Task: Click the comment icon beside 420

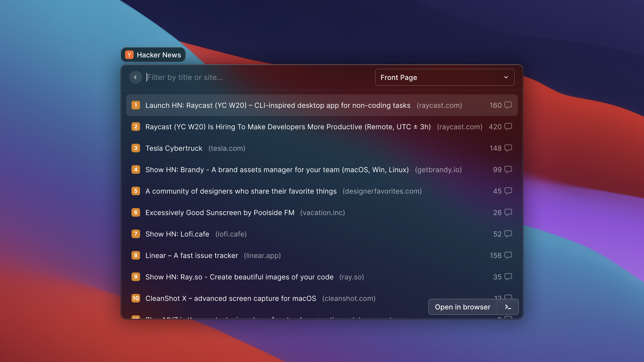Action: click(x=508, y=127)
